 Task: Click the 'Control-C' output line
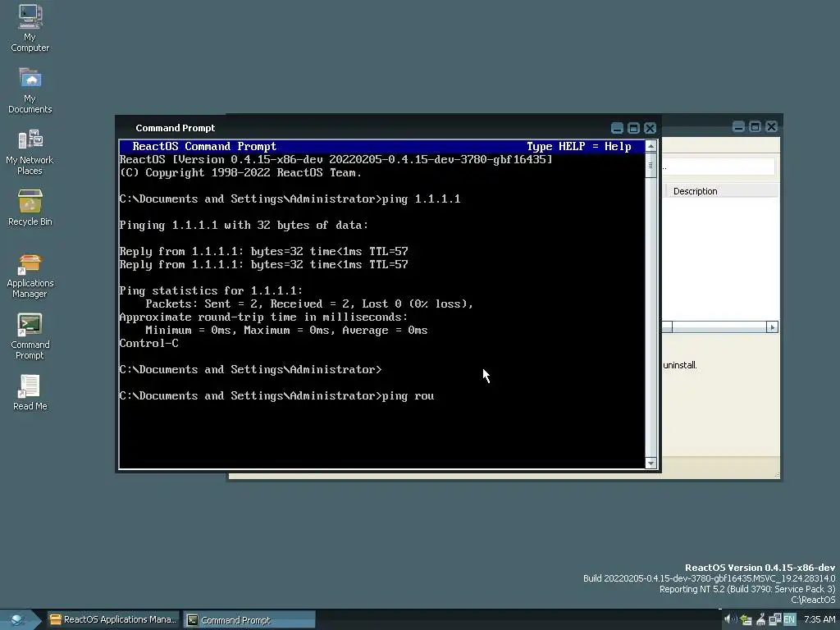[149, 344]
